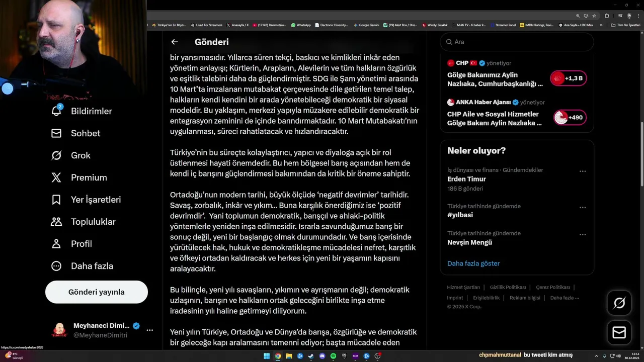This screenshot has height=362, width=644.
Task: Open taskbar volume speaker icon
Action: point(618,356)
